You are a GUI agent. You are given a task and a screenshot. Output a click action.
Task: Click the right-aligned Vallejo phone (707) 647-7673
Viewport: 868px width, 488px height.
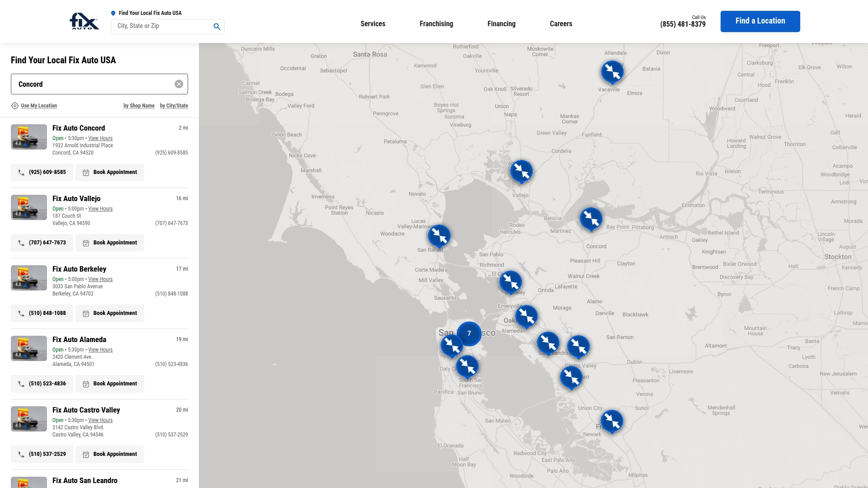point(171,223)
